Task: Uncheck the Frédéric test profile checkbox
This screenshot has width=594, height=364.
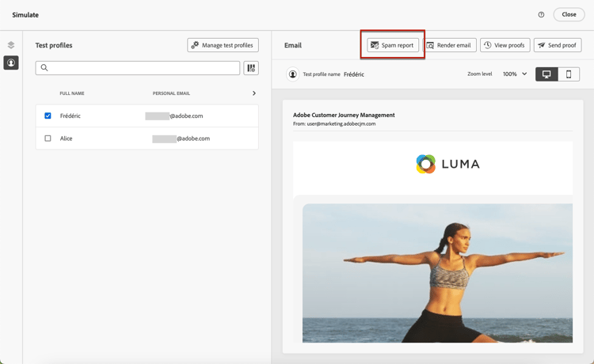Action: point(48,116)
